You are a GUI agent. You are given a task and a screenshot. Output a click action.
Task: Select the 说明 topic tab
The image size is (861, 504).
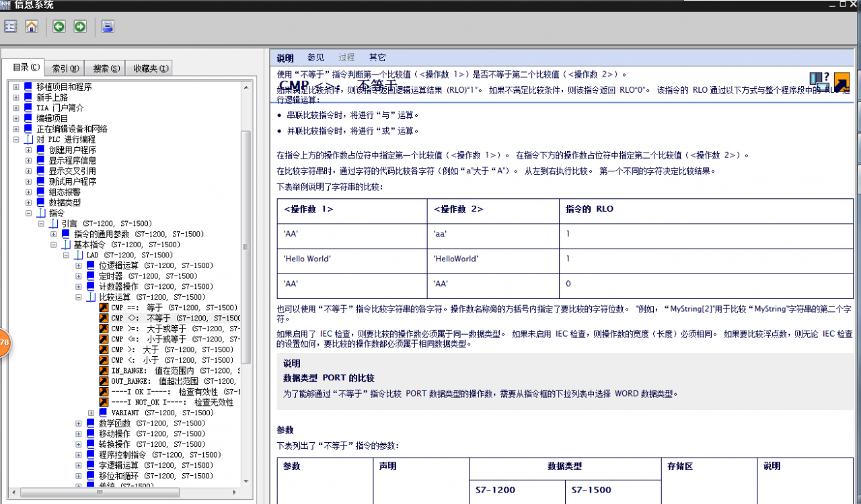[x=285, y=58]
